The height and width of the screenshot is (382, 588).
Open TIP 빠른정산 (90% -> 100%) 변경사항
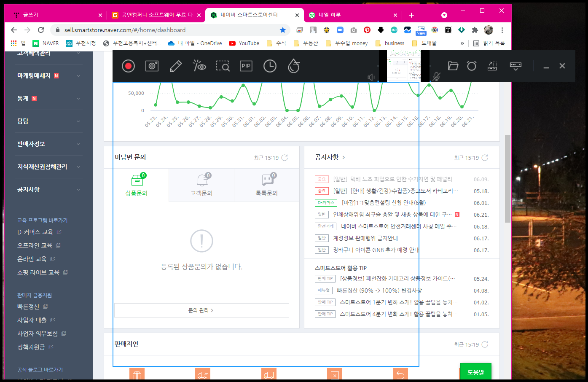pyautogui.click(x=379, y=291)
